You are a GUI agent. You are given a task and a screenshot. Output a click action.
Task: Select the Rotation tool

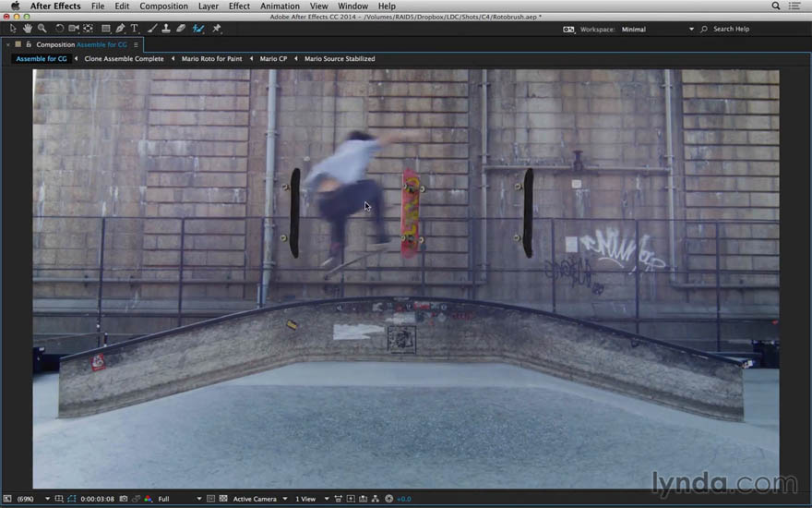tap(60, 29)
